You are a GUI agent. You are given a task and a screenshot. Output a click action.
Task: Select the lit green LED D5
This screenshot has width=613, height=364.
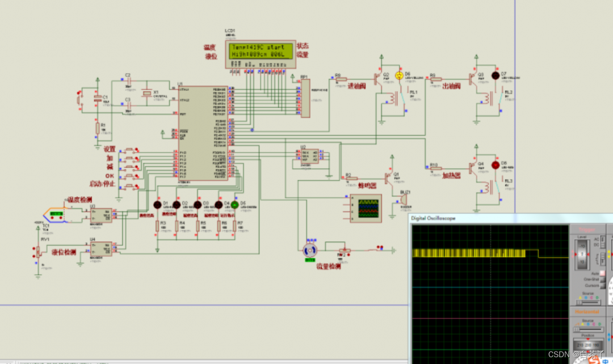click(x=234, y=205)
